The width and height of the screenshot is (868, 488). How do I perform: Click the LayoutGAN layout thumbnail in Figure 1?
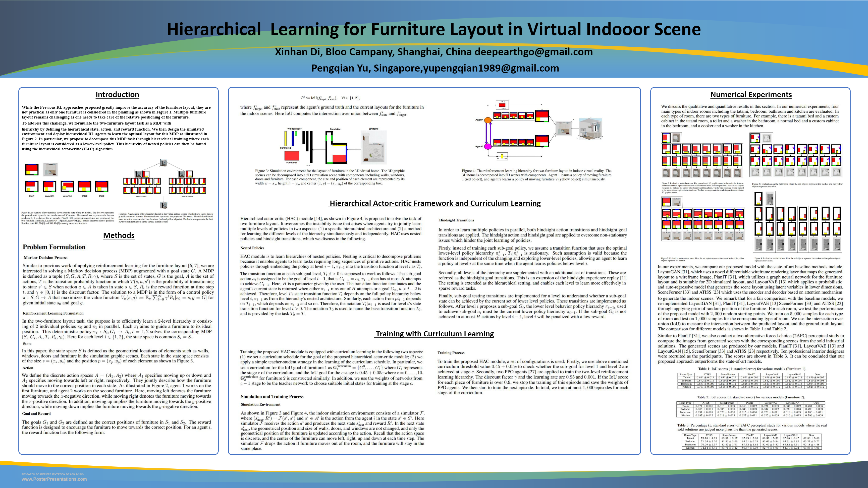coord(49,186)
